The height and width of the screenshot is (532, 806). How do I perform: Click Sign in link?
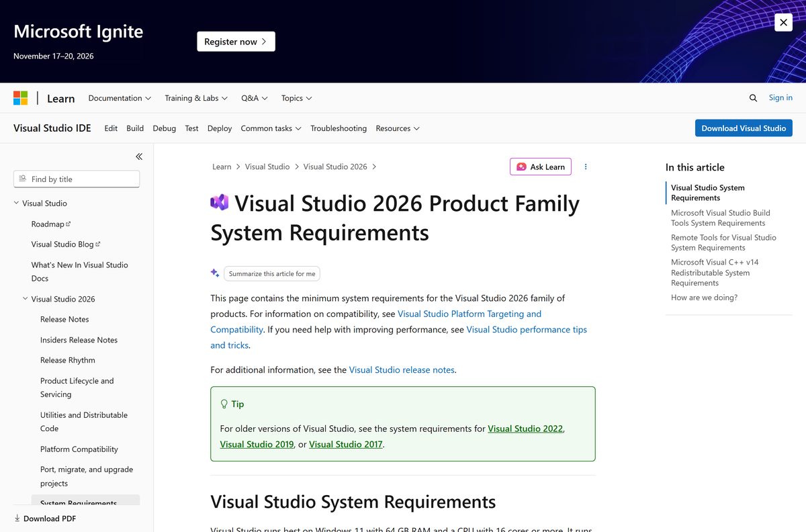coord(780,98)
